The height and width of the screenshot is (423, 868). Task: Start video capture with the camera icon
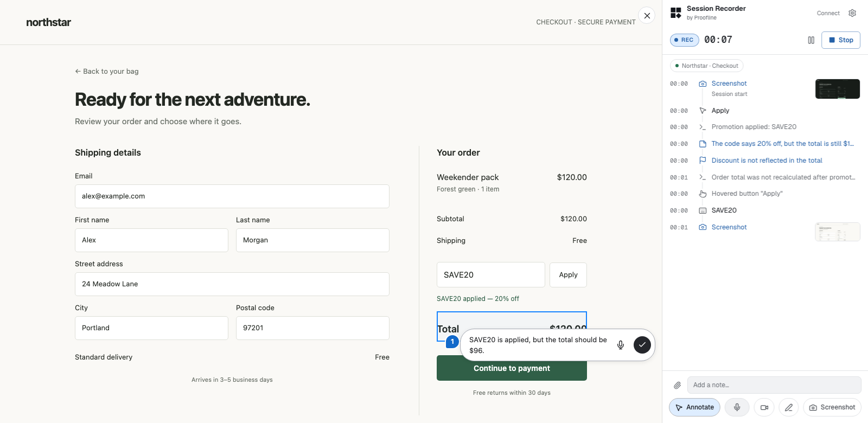[764, 407]
